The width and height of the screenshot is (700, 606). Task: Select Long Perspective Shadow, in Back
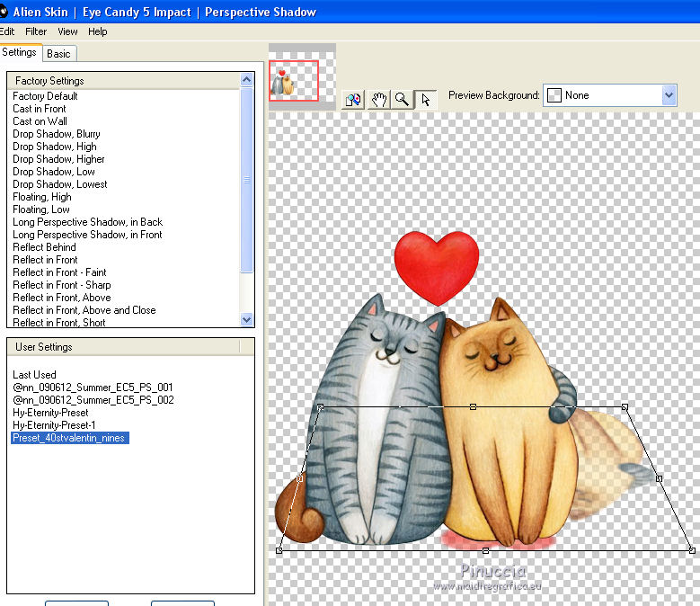tap(87, 222)
